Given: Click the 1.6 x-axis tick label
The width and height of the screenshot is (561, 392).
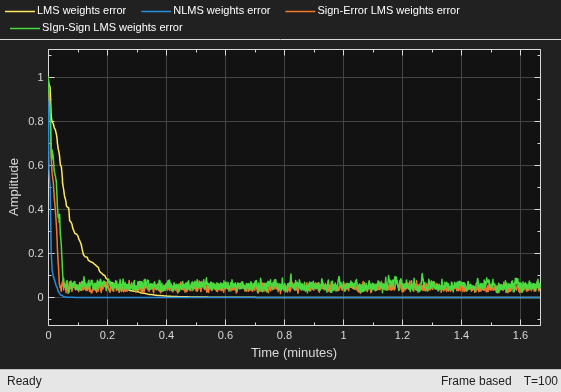Looking at the screenshot, I should (x=521, y=335).
